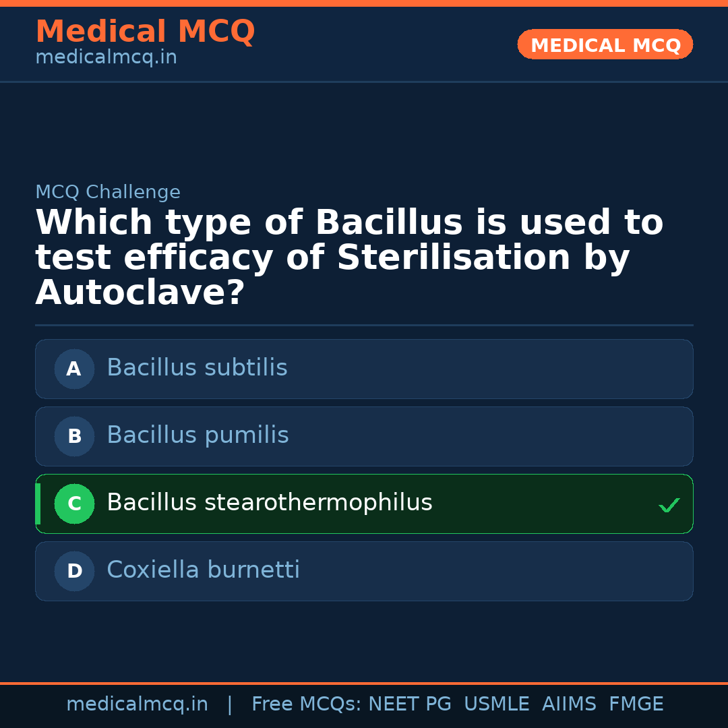Viewport: 728px width, 728px height.
Task: Click the letter D circle icon
Action: pyautogui.click(x=74, y=571)
